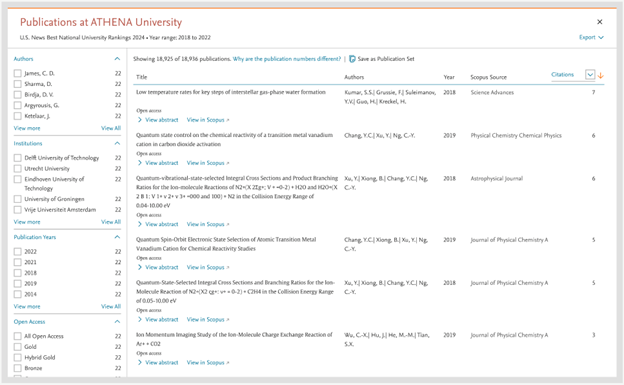624x385 pixels.
Task: Check the 2018 publication year filter
Action: tap(18, 273)
